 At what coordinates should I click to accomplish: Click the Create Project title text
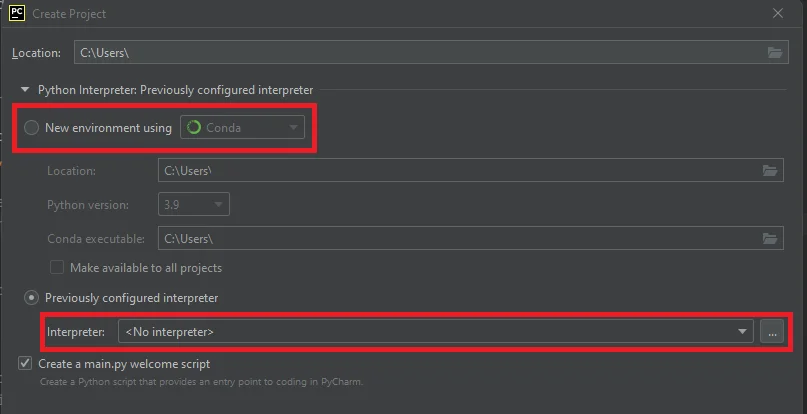point(69,14)
